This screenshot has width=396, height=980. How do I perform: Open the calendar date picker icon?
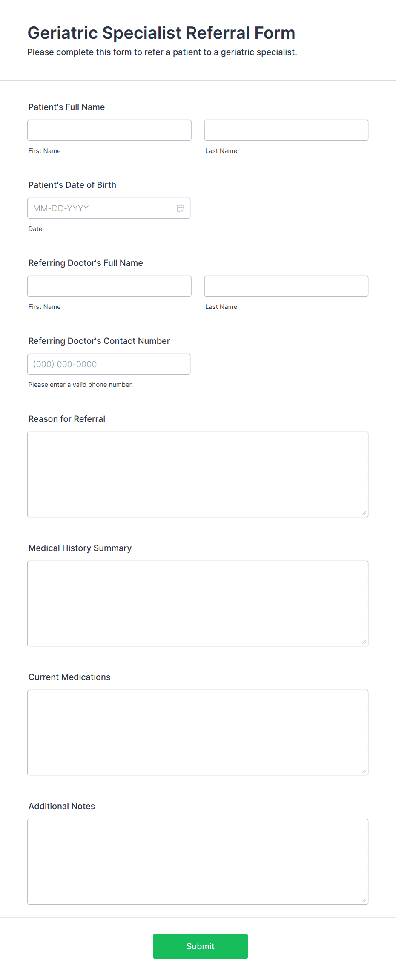tap(180, 208)
